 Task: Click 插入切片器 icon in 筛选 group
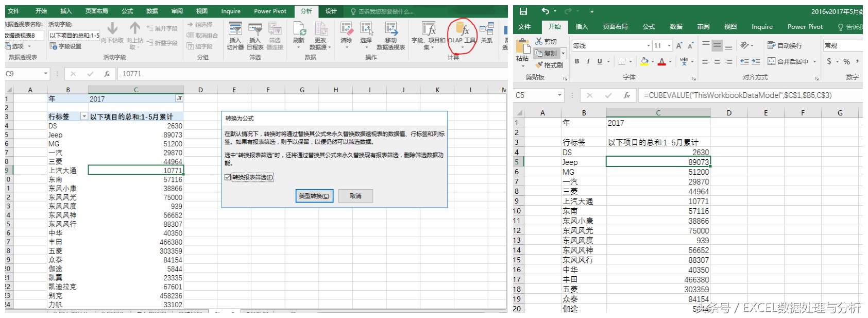tap(235, 36)
